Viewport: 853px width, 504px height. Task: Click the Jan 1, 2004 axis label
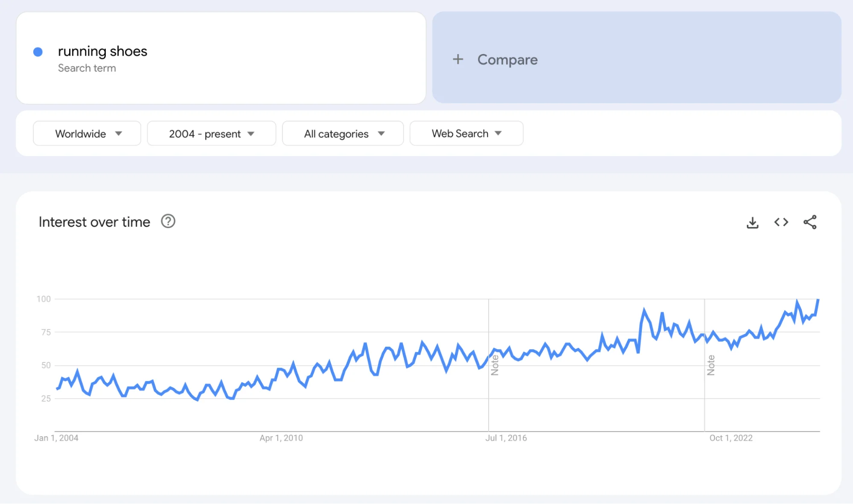(57, 437)
